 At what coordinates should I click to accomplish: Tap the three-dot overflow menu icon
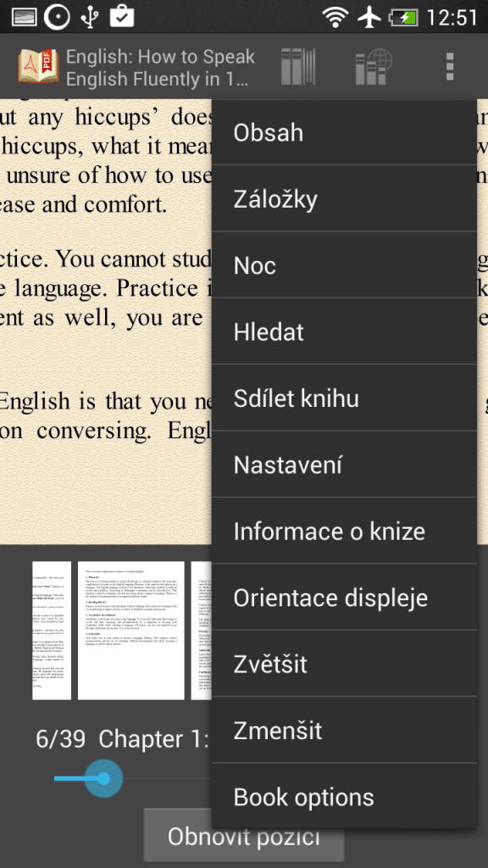[450, 67]
